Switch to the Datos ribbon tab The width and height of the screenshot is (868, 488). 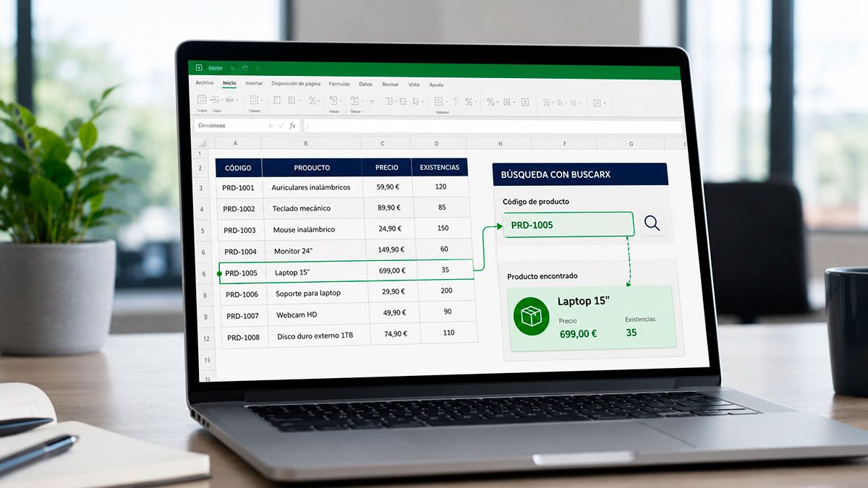pyautogui.click(x=366, y=84)
